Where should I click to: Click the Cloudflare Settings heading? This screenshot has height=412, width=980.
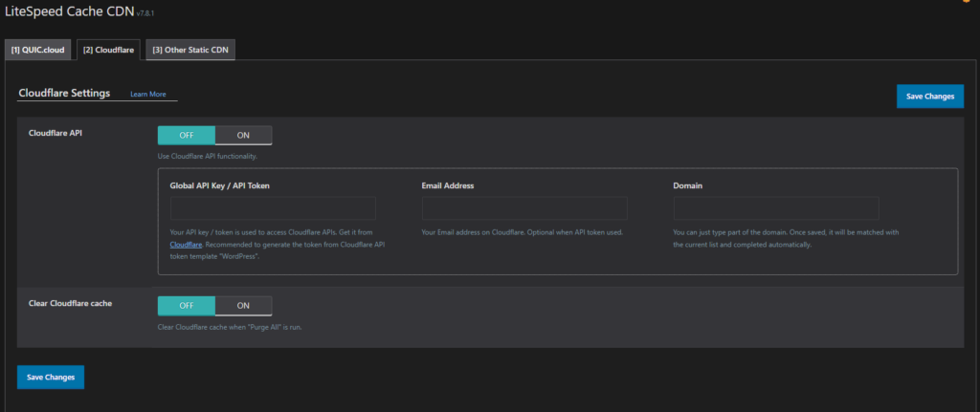64,93
